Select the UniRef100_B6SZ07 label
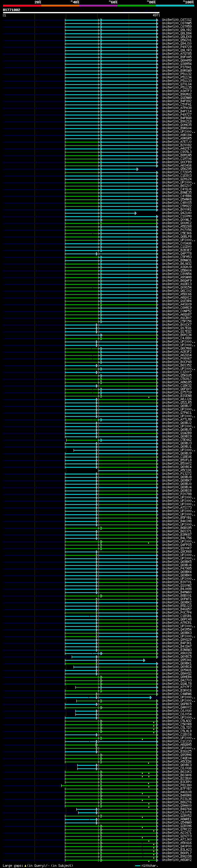197x868 pixels. [x=177, y=186]
